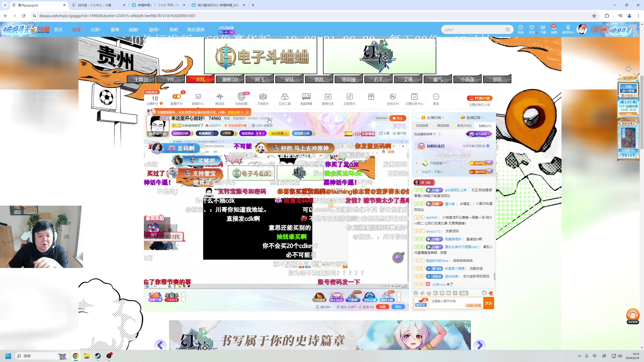Switch to the 日活跃度 tab
The width and height of the screenshot is (644, 362).
pos(422,126)
